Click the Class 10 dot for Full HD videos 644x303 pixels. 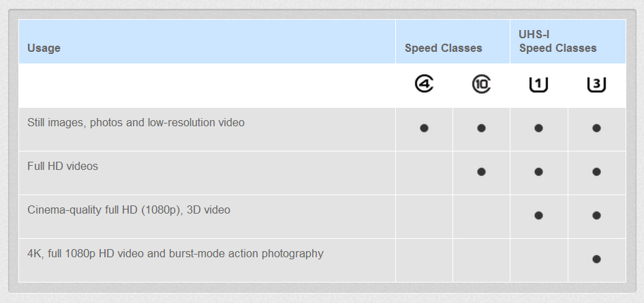(x=481, y=172)
